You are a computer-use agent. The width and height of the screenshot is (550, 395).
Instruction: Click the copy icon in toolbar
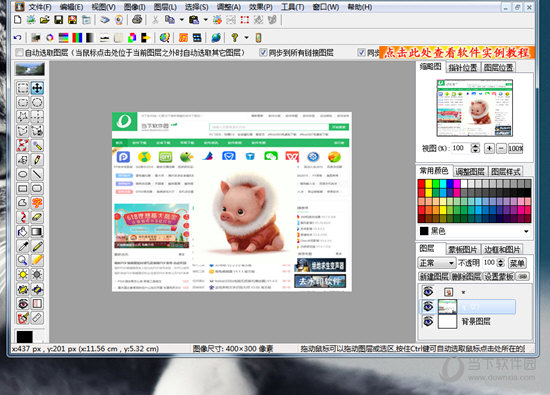click(x=170, y=20)
